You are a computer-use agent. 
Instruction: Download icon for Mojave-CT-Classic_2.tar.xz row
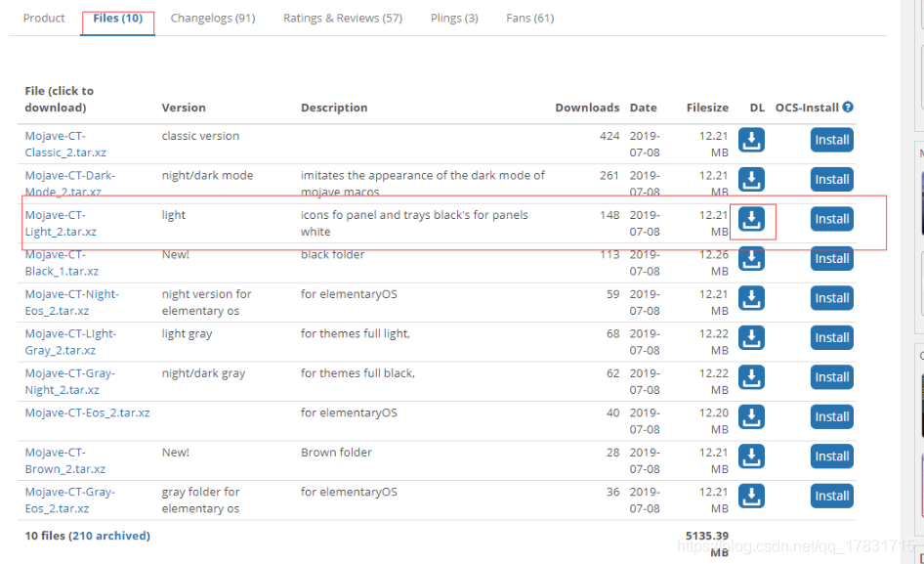tap(751, 140)
